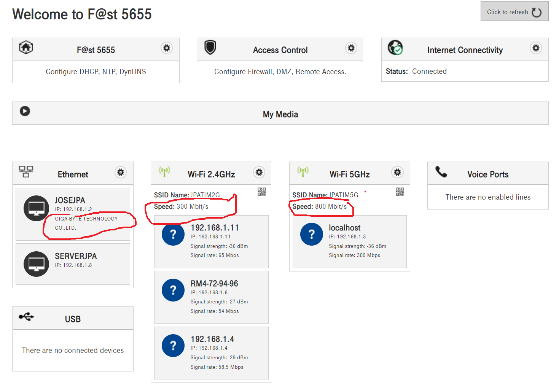559x392 pixels.
Task: Click the 'Status: Connected' text
Action: coord(416,71)
